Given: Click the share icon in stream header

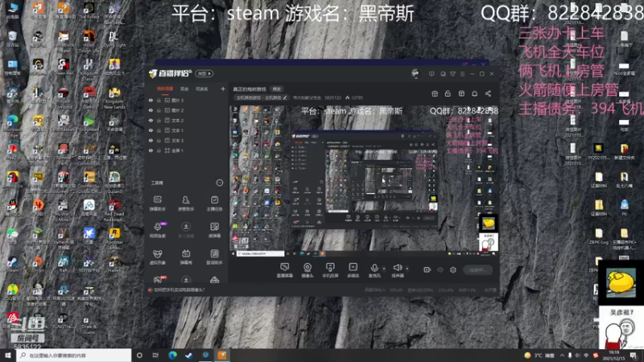Looking at the screenshot, I should pyautogui.click(x=488, y=93).
